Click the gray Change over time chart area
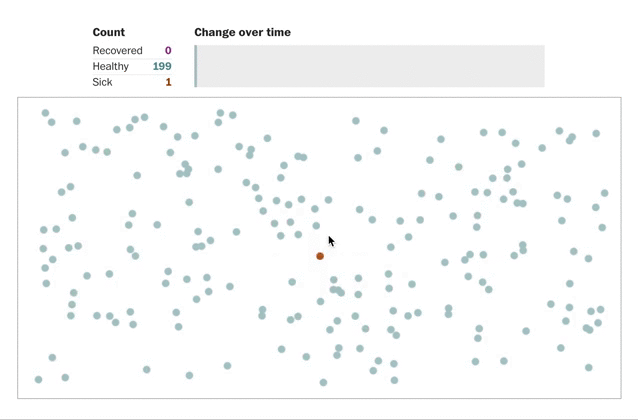The image size is (638, 420). tap(369, 66)
